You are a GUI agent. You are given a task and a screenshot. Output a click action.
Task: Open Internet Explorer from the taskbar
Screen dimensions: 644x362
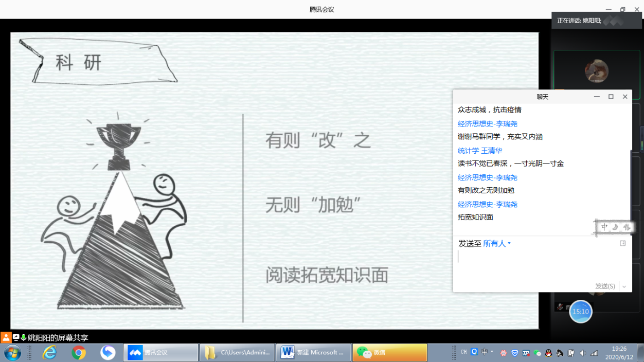[x=50, y=353]
